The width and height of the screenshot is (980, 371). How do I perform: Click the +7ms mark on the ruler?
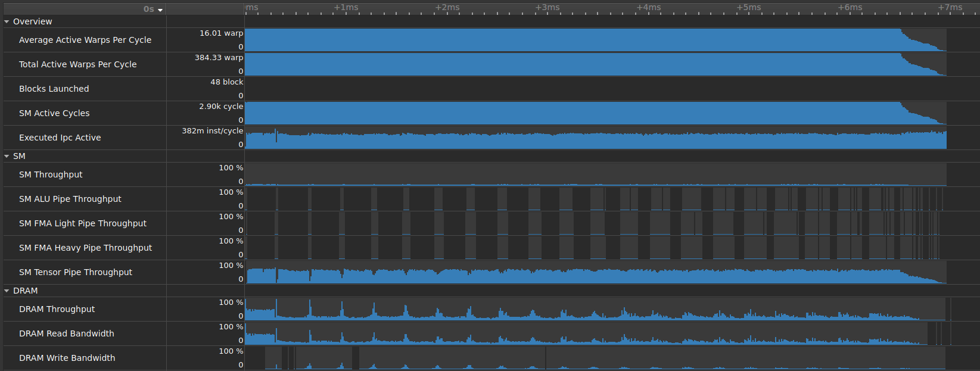[x=950, y=8]
